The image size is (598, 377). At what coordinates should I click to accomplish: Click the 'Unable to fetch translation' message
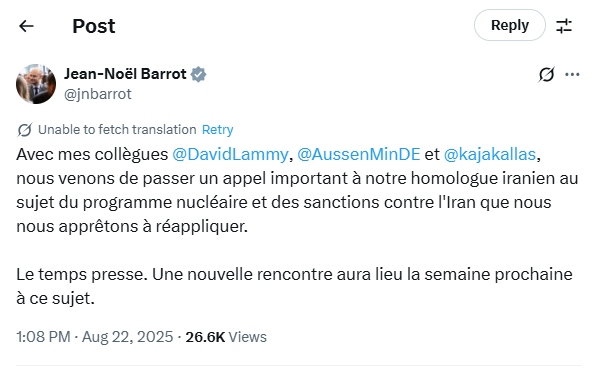117,130
